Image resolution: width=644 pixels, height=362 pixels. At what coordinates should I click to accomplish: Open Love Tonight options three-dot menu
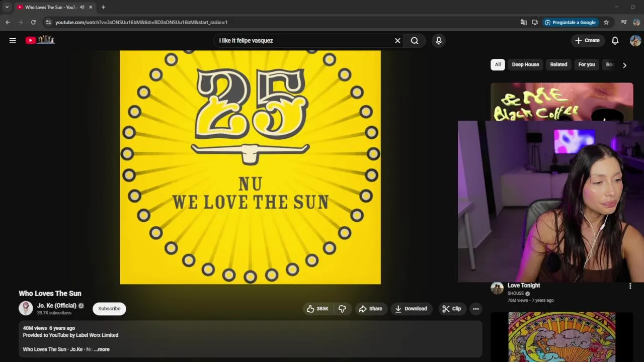630,286
